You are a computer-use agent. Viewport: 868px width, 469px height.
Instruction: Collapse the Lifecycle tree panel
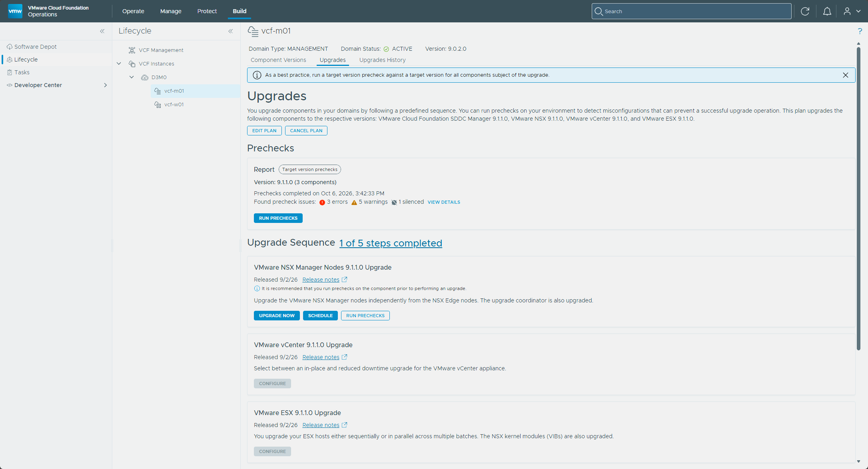[x=231, y=31]
